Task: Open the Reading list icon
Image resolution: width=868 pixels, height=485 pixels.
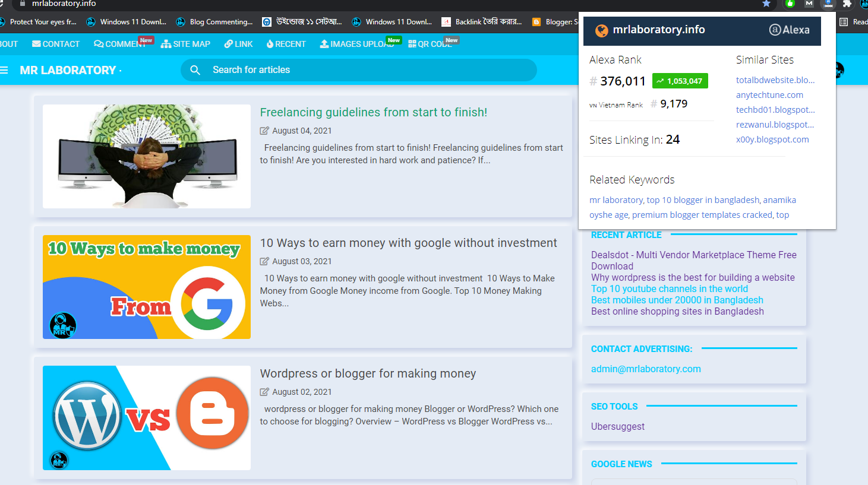Action: [844, 22]
